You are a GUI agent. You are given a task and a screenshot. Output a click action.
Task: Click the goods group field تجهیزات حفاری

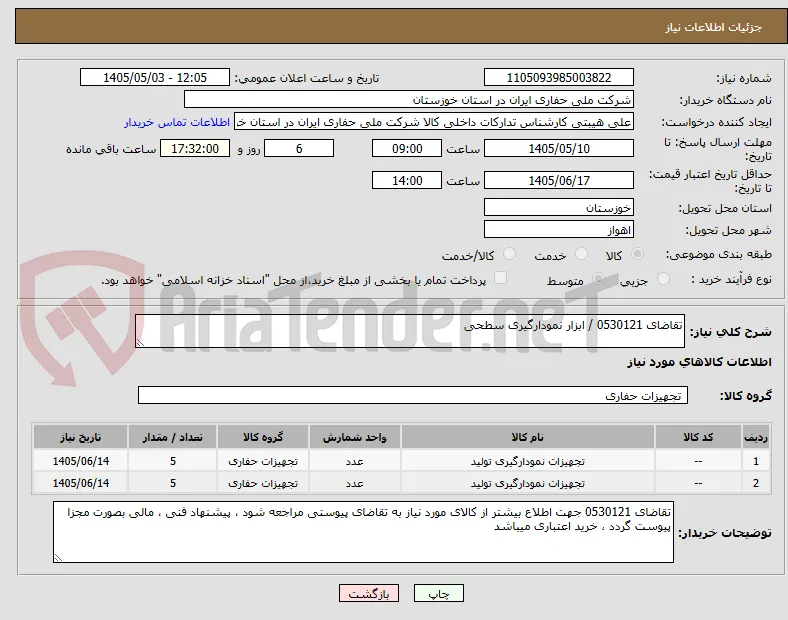[x=413, y=395]
